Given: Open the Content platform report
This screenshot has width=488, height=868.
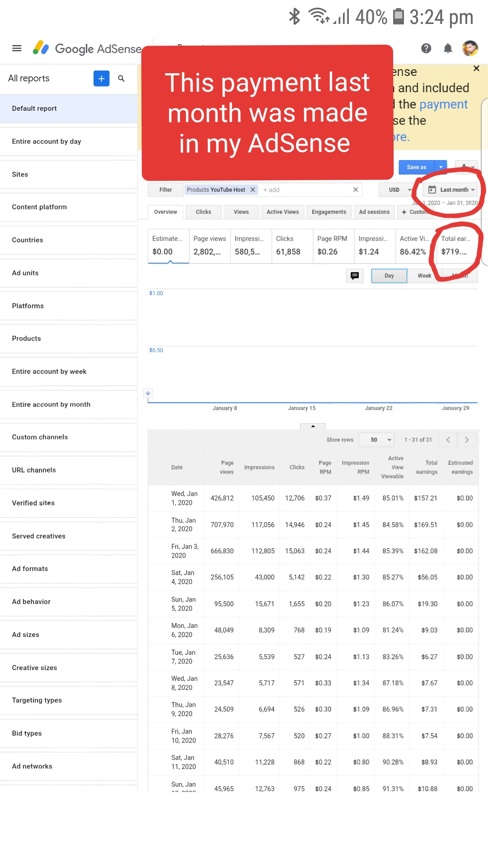Looking at the screenshot, I should [69, 207].
